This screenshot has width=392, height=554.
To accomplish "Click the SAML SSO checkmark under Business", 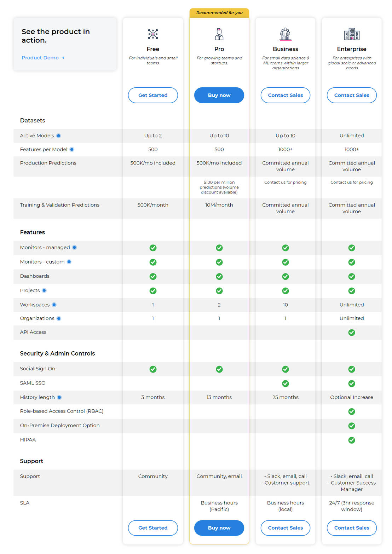I will pos(285,383).
